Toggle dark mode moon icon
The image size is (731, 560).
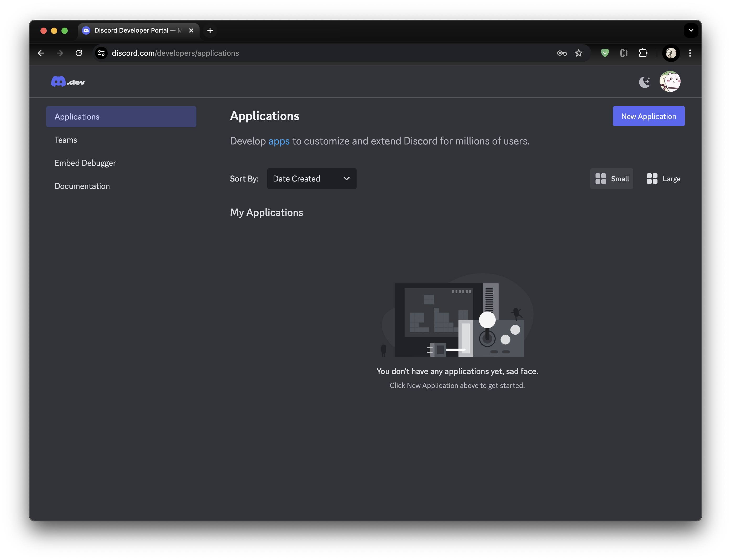pos(644,82)
